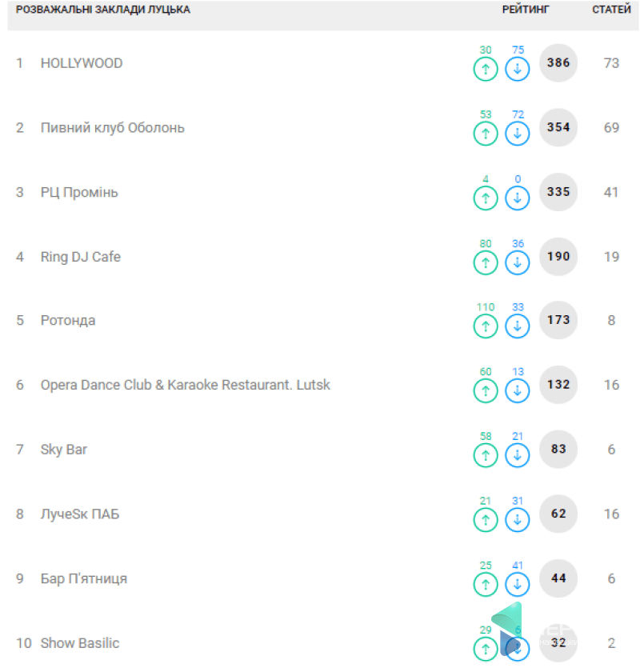Image resolution: width=640 pixels, height=672 pixels.
Task: Upvote the HOLLYWOOD venue
Action: [485, 69]
